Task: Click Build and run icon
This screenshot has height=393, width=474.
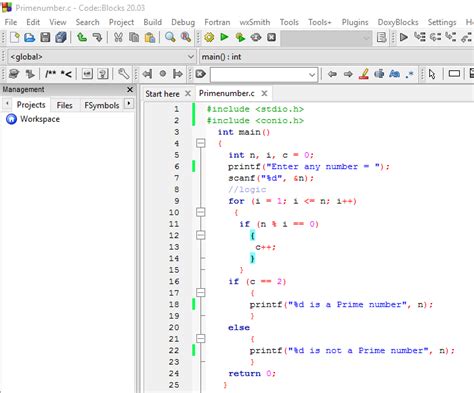Action: point(240,37)
